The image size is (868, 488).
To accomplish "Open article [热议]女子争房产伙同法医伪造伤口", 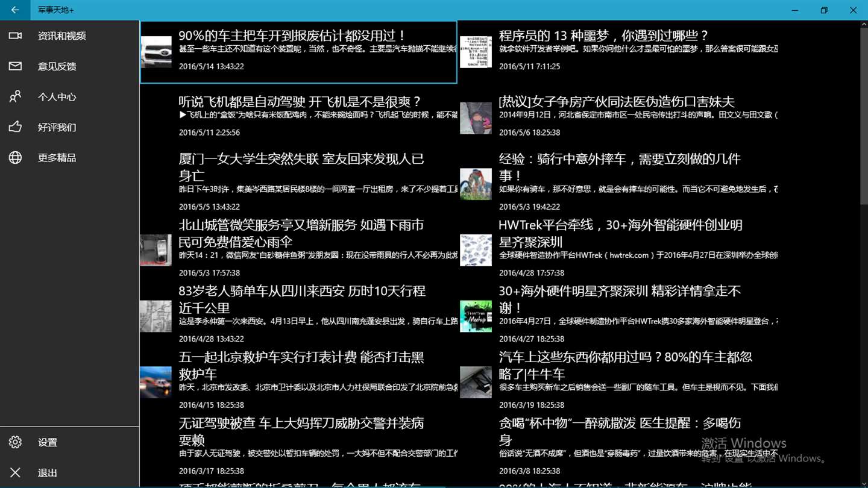I will coord(618,118).
